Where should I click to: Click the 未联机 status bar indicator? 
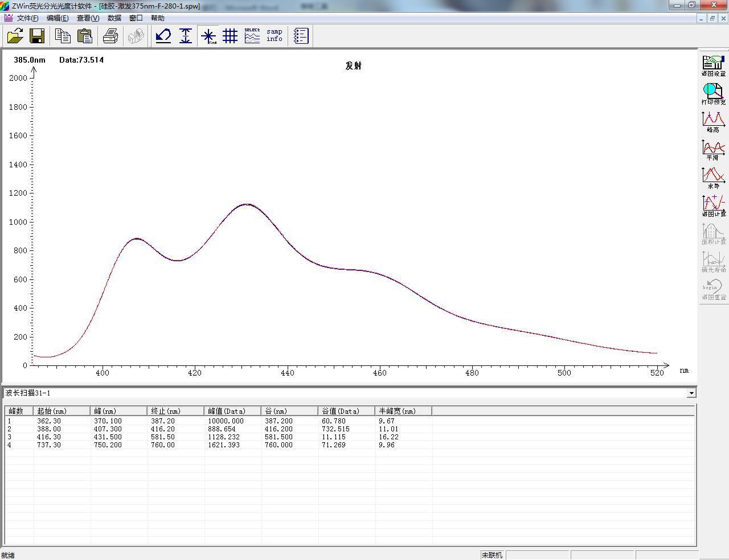point(492,555)
